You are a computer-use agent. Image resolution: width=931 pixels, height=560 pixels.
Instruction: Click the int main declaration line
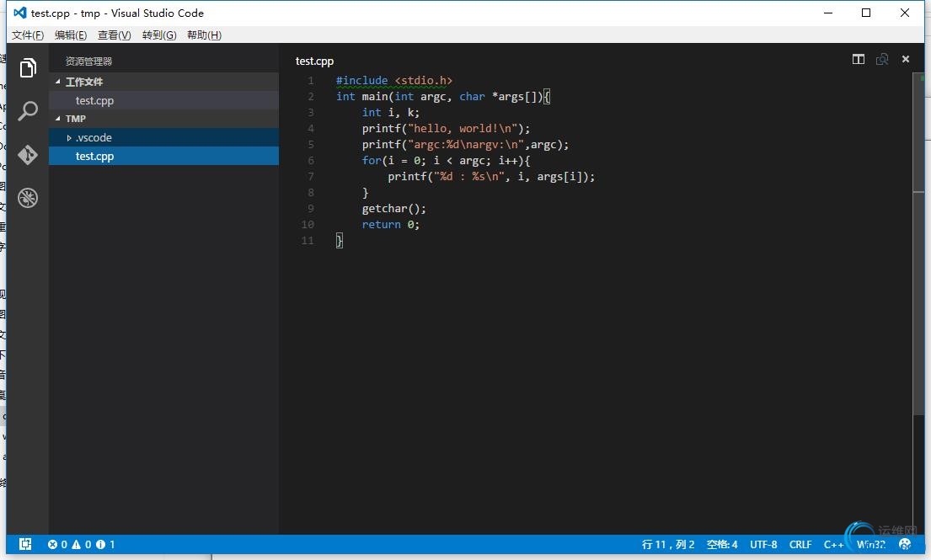(x=443, y=96)
